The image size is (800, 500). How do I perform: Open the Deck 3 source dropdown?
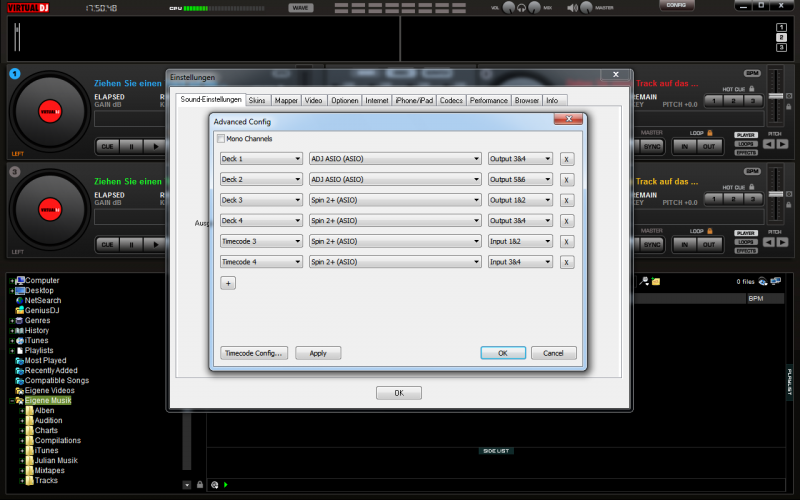click(x=261, y=200)
